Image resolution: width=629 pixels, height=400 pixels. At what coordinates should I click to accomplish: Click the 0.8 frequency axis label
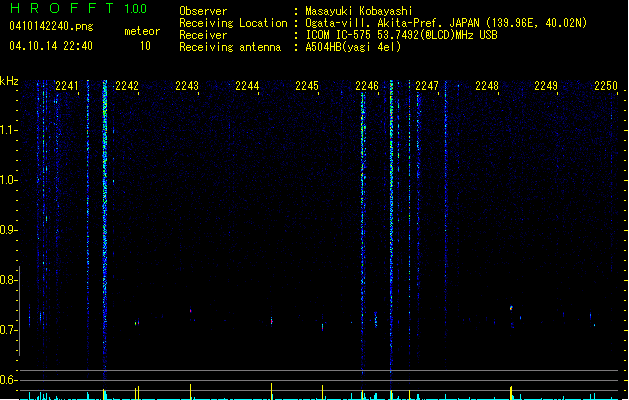[x=8, y=280]
